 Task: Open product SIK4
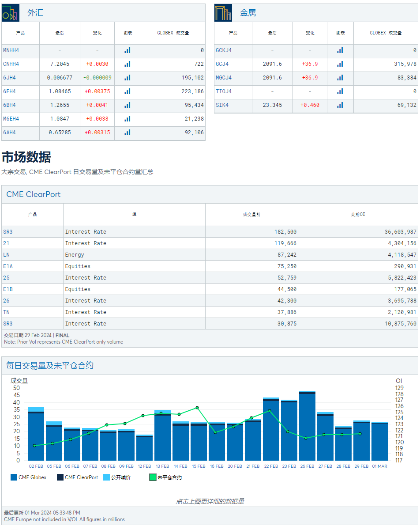222,105
